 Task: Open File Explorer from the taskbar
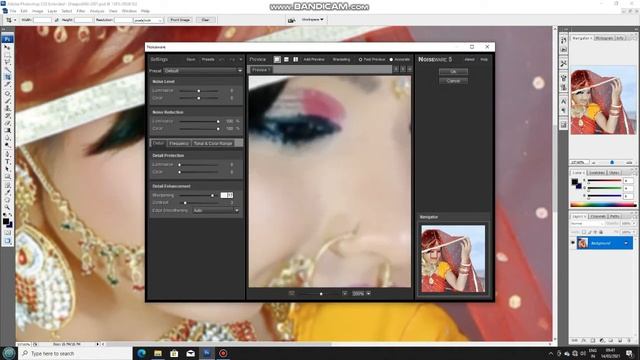pos(158,353)
